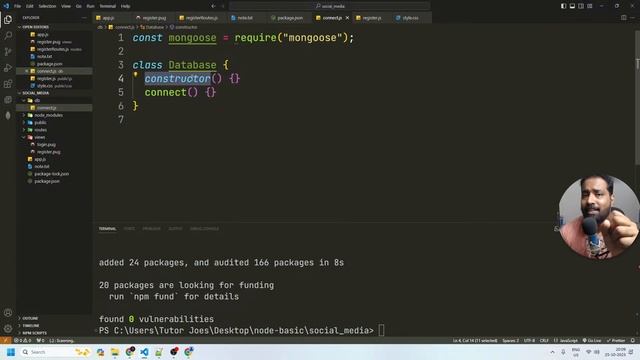Open the Edit menu
640x360 pixels.
pos(30,6)
